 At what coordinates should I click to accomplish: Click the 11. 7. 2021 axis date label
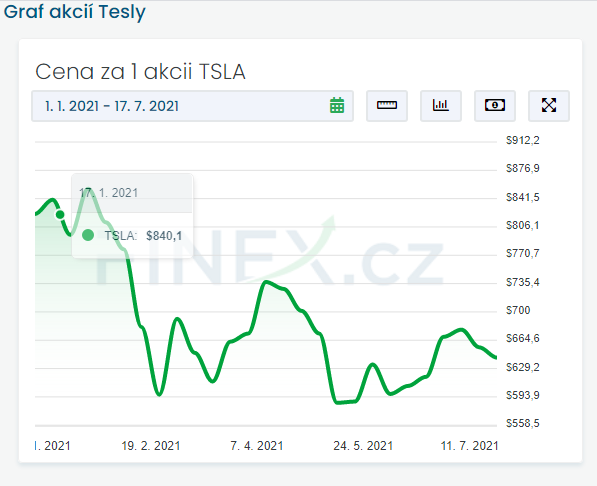coord(469,446)
